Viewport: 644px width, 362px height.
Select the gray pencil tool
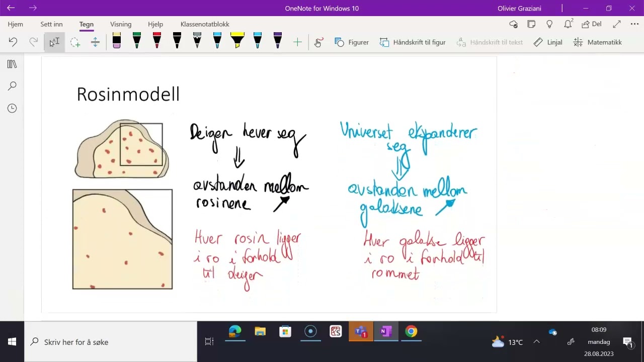[x=197, y=41]
